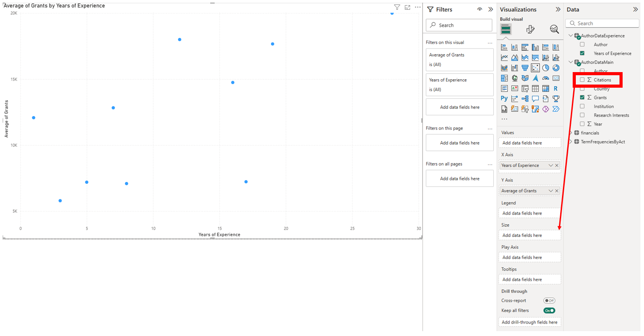
Task: Select the Power Apps visual
Action: pos(546,109)
